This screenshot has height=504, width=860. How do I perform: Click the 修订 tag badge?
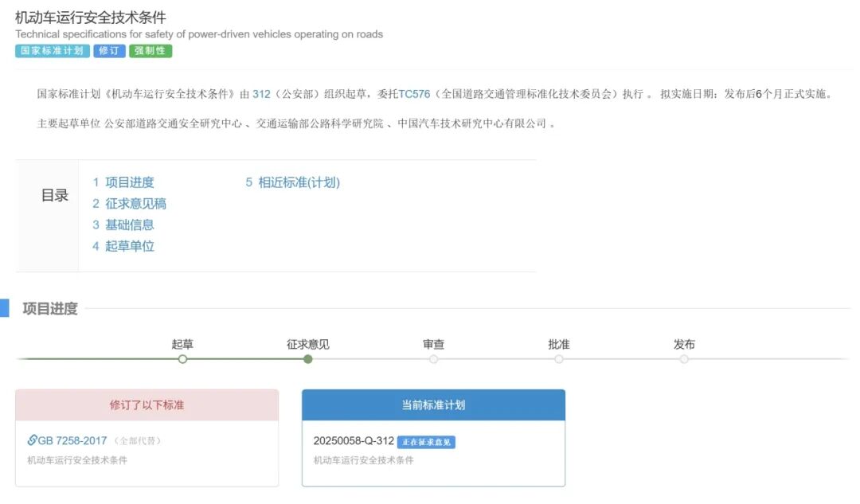(x=109, y=51)
